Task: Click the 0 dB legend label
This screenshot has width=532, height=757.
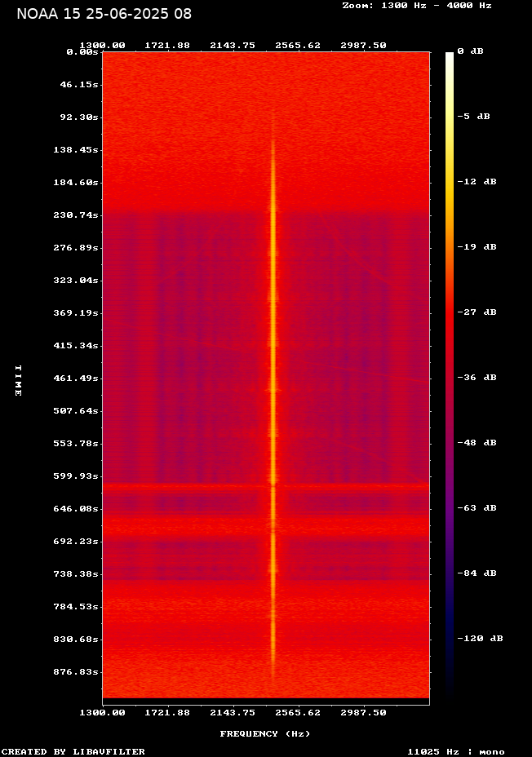Action: pos(470,51)
